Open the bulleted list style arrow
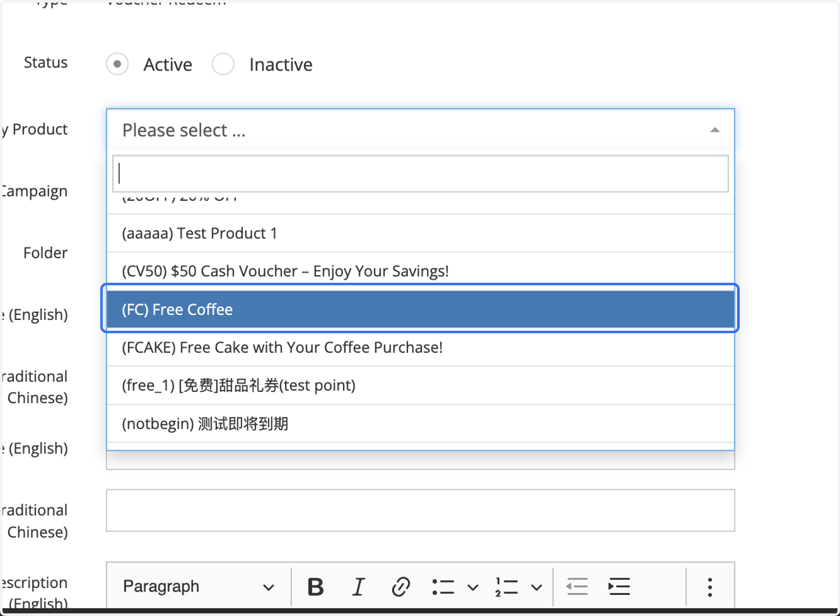Image resolution: width=840 pixels, height=616 pixels. tap(472, 587)
